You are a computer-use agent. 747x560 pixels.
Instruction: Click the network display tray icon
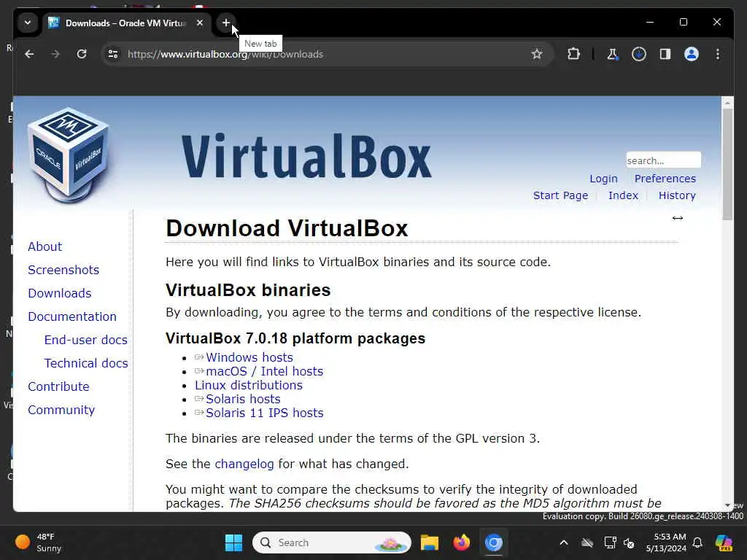(x=610, y=542)
